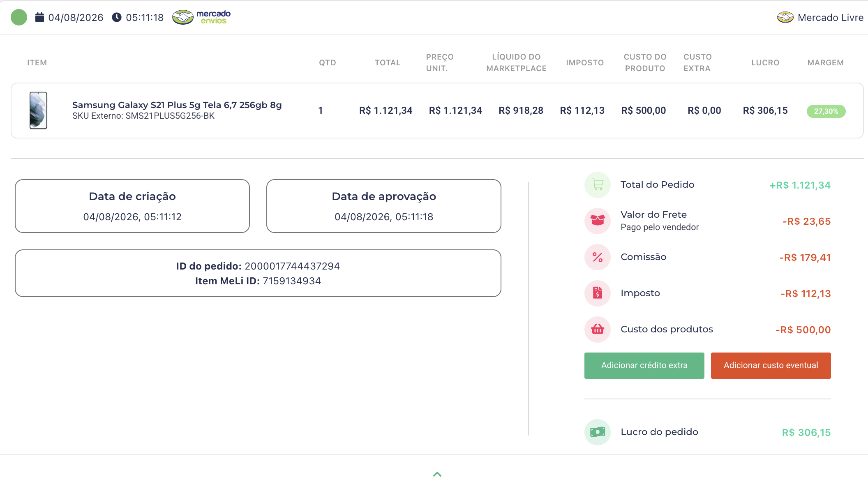Click the quantity value 1 in the row
This screenshot has height=484, width=868.
coord(321,111)
